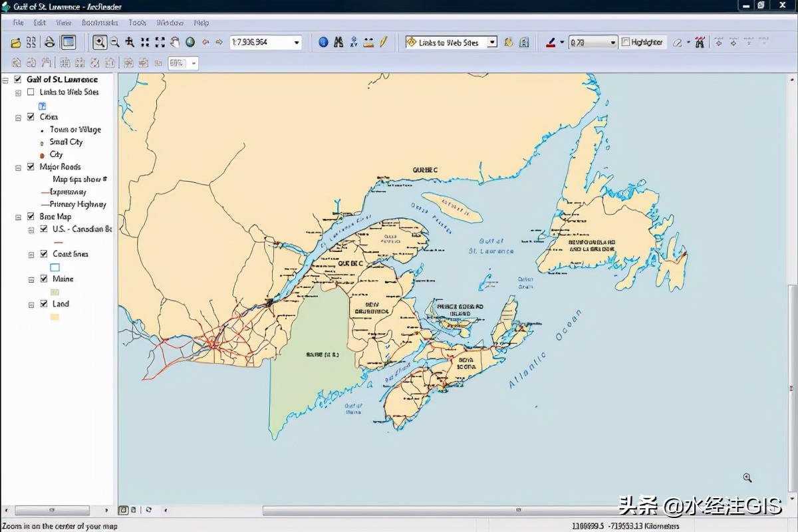Select the Gulf of St. Lawrence map title
798x532 pixels.
pos(63,79)
